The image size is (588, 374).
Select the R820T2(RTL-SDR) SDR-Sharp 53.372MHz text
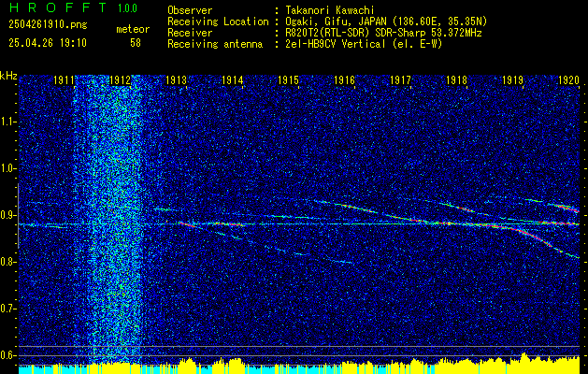(383, 33)
